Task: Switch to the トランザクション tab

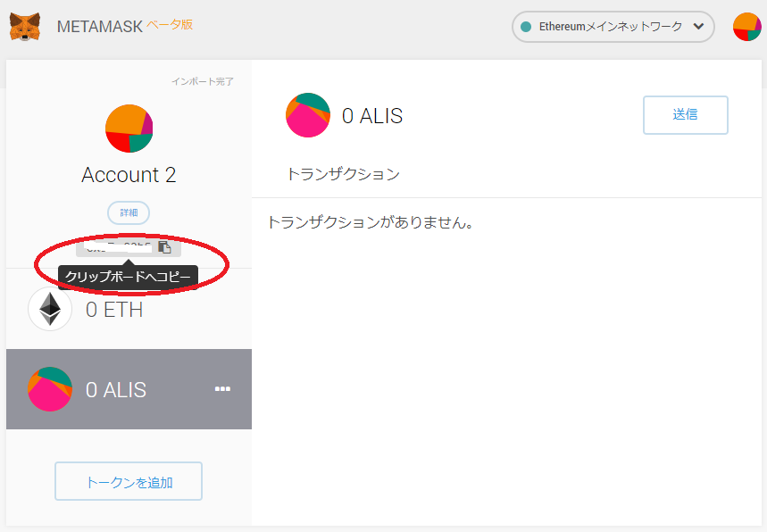Action: [343, 174]
